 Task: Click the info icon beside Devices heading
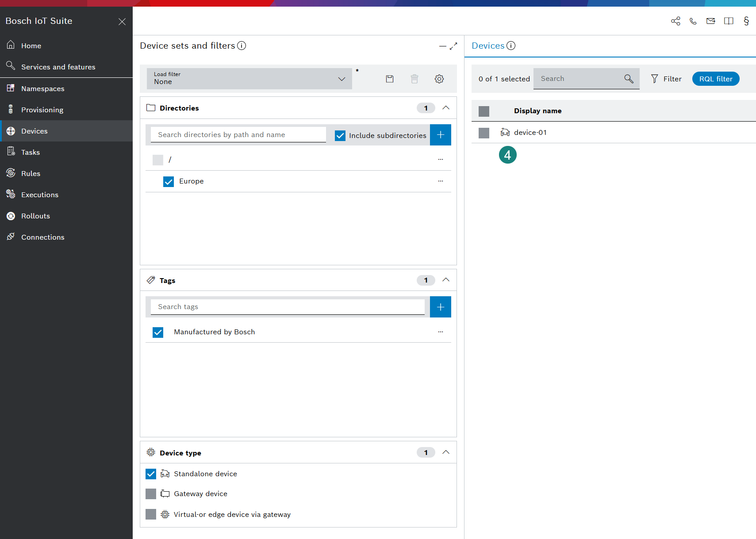click(511, 46)
